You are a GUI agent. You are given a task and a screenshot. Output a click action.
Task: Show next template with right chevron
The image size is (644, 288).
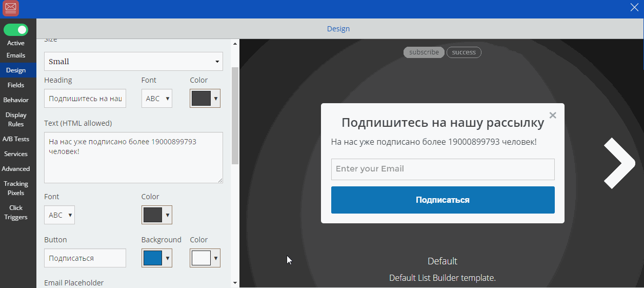pos(619,163)
